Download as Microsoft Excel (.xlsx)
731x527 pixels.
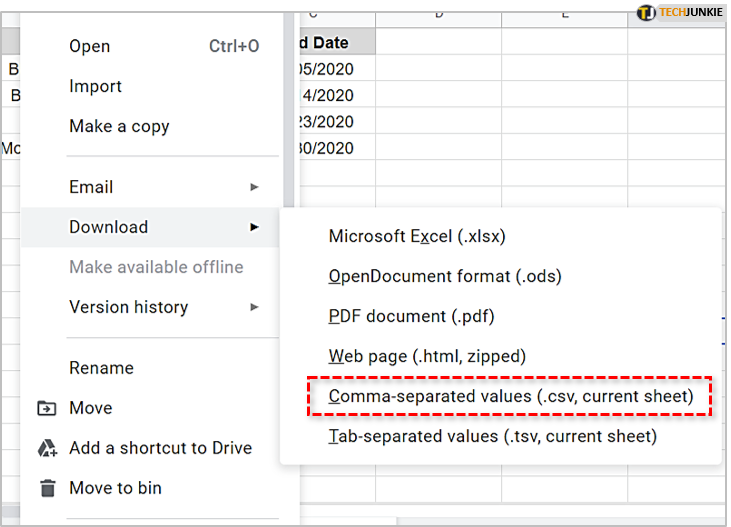coord(417,236)
